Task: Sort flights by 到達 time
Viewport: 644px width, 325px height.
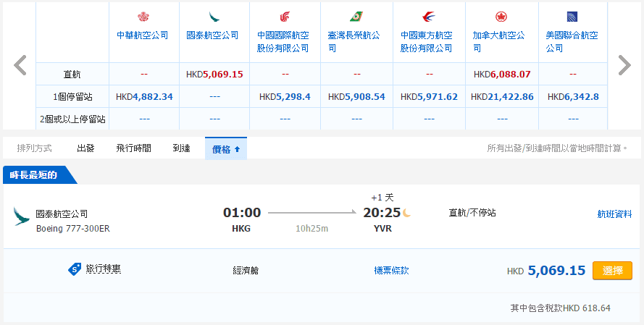Action: tap(181, 148)
